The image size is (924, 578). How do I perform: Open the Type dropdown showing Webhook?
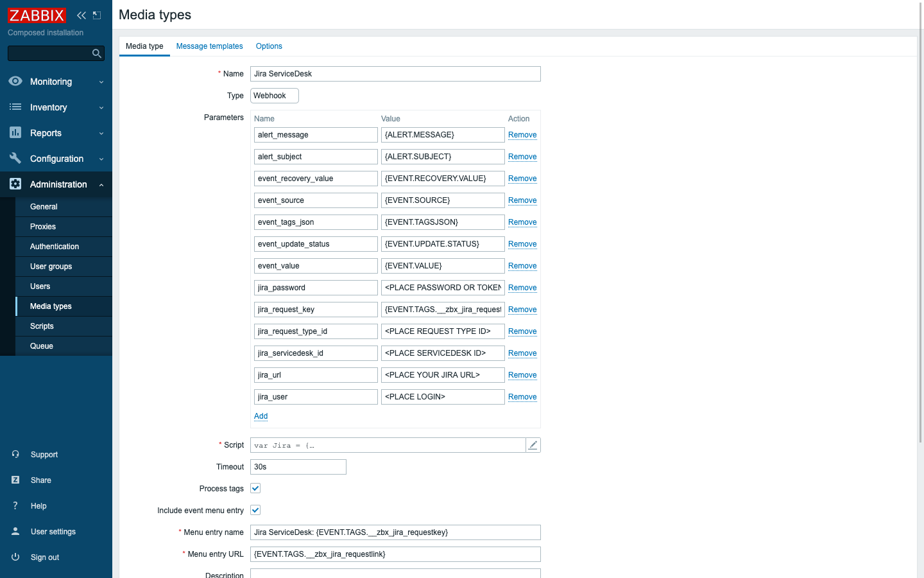point(274,96)
